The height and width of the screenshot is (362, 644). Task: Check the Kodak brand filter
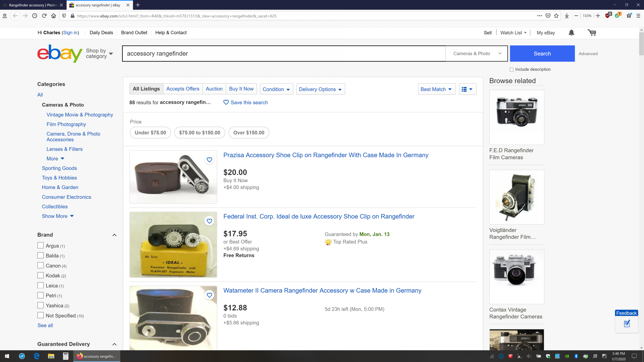(40, 276)
